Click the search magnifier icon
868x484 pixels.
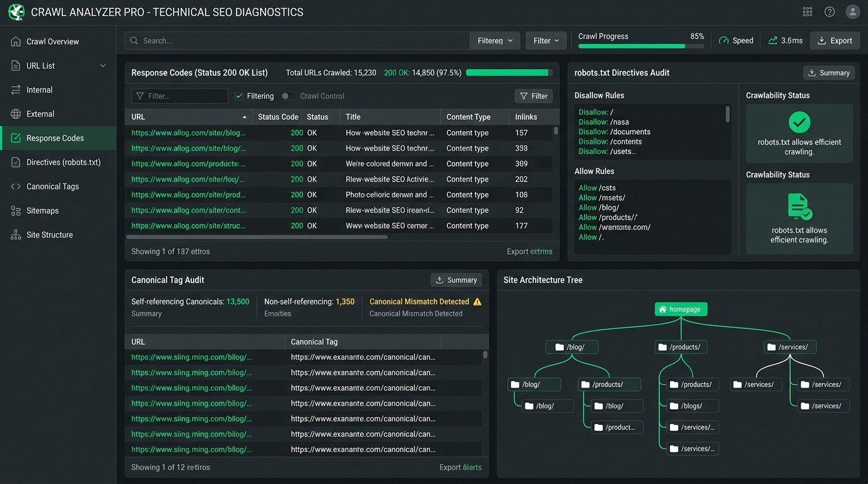(134, 40)
